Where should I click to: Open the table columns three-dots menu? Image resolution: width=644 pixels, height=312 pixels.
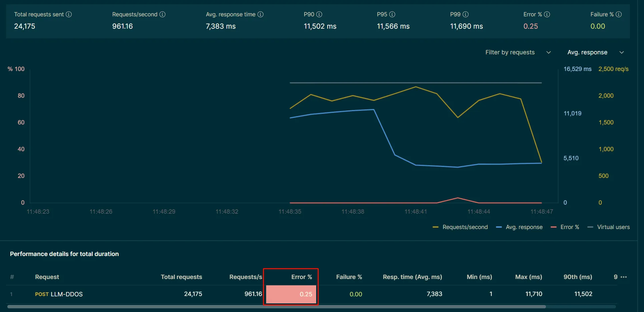coord(624,277)
